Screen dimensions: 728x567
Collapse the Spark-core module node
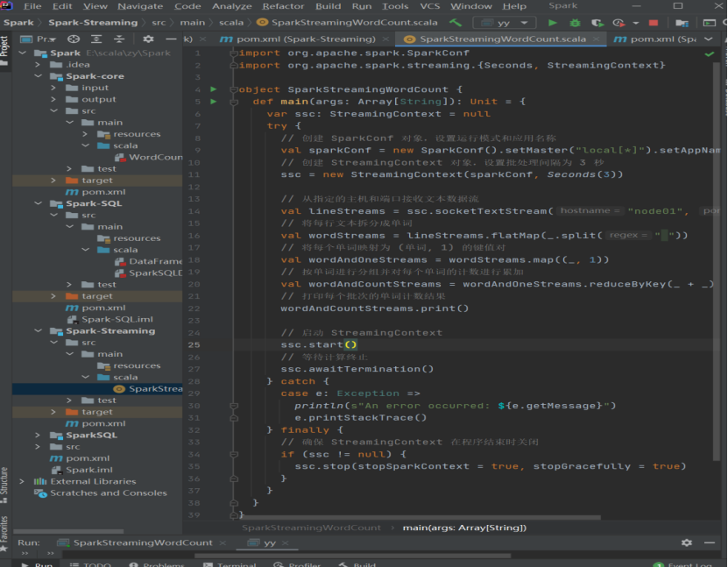coord(39,76)
